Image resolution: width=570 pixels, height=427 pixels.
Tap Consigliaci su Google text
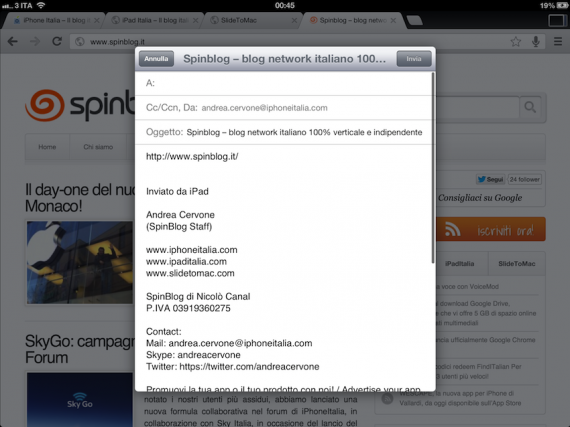[480, 198]
